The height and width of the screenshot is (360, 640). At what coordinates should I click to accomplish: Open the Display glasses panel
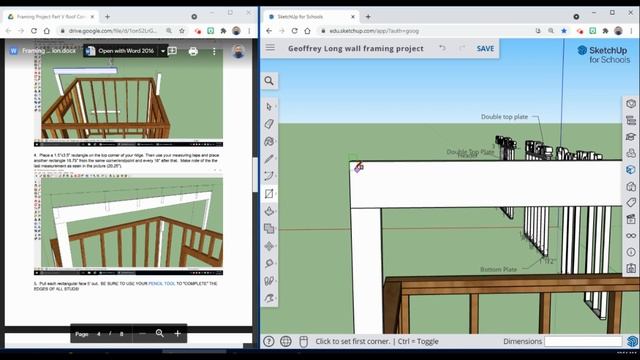[x=631, y=236]
